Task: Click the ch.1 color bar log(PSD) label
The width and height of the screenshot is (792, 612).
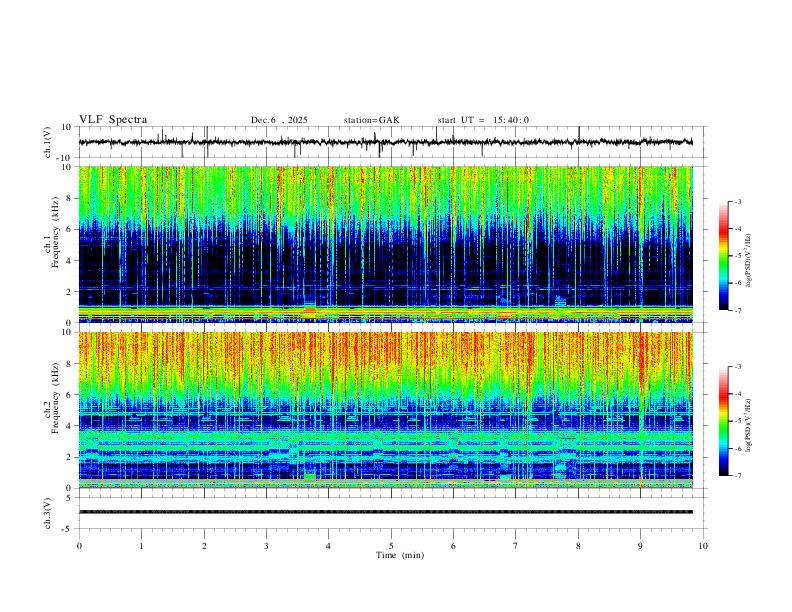Action: pos(749,261)
